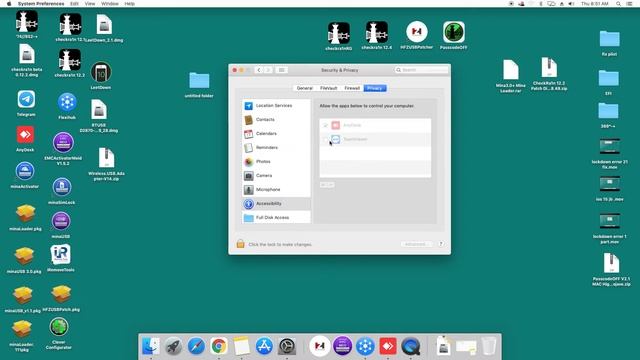The width and height of the screenshot is (640, 360).
Task: Select Location Services in privacy list
Action: click(276, 106)
